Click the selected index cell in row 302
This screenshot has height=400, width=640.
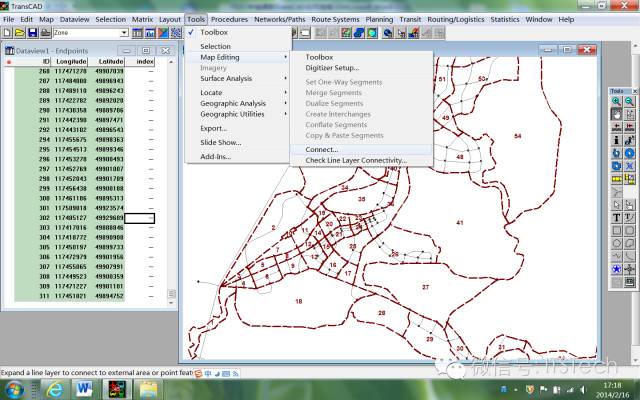[x=139, y=217]
